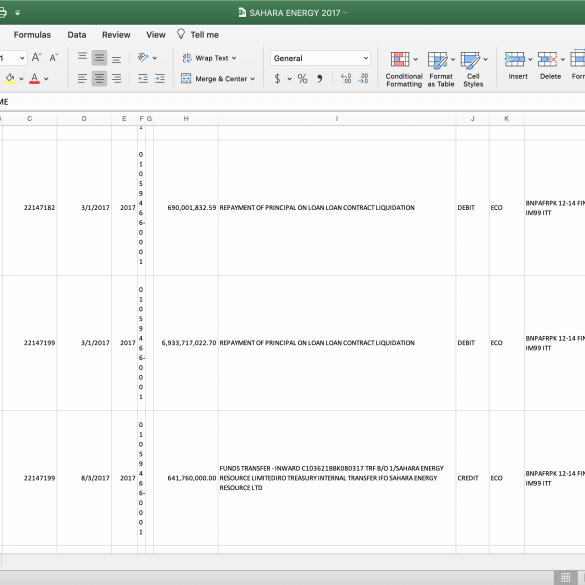Select cell 22147182

click(x=29, y=208)
